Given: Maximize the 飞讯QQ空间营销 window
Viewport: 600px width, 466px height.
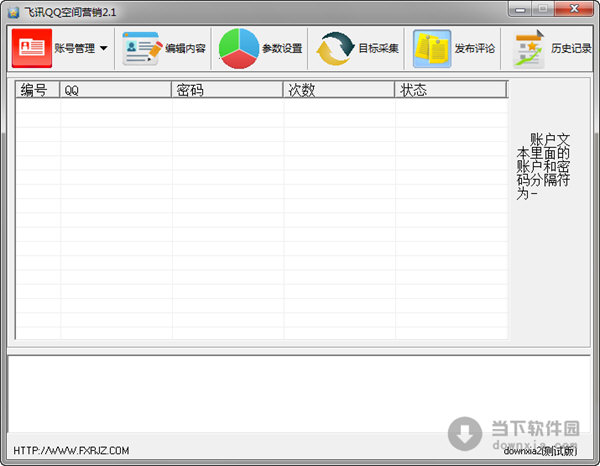Looking at the screenshot, I should (543, 9).
